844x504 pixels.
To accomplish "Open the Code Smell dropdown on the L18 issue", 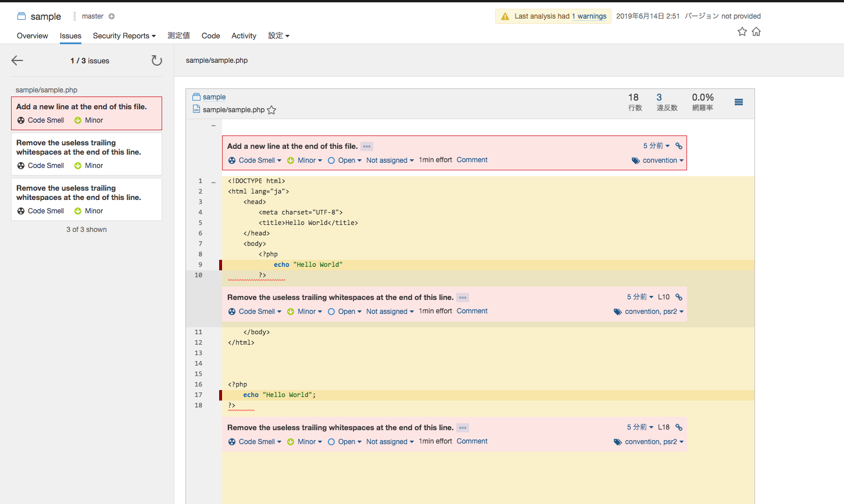I will click(255, 442).
